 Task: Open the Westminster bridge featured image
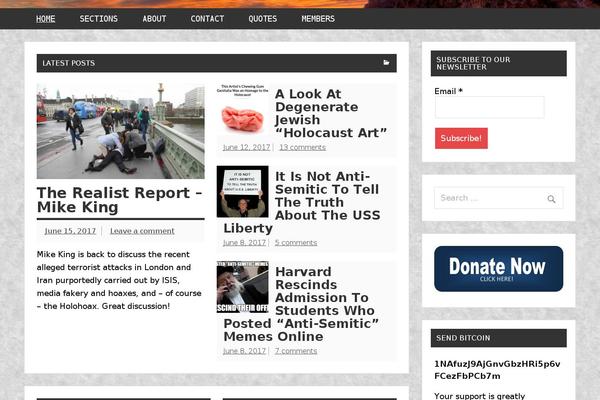tap(121, 131)
